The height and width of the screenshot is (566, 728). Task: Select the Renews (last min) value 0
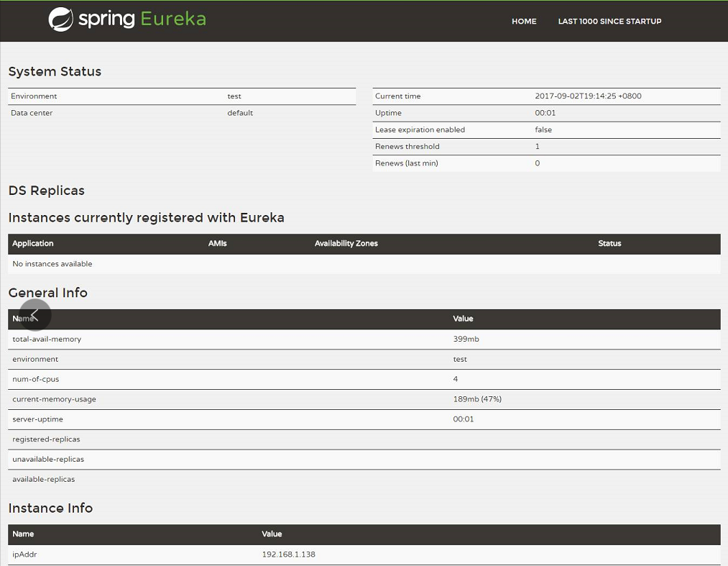(537, 163)
